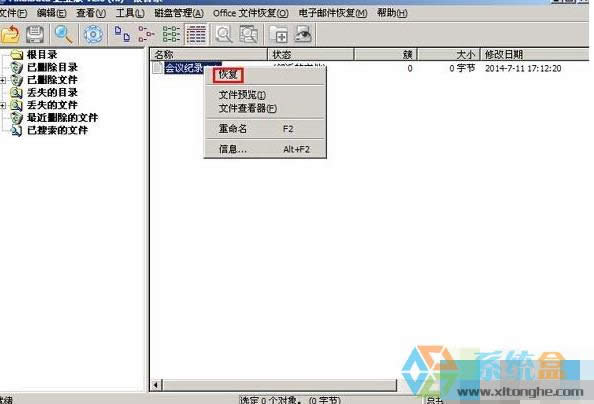Open the Office 文件恢复 menu

click(x=250, y=13)
